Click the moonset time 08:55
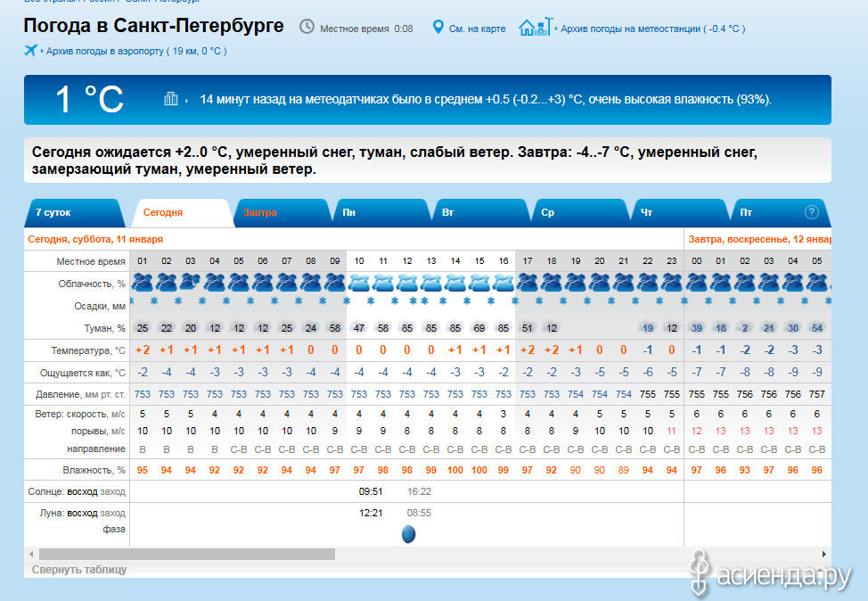The width and height of the screenshot is (868, 601). point(419,513)
